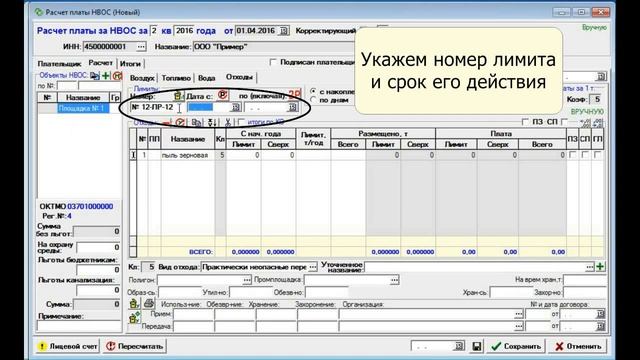Image resolution: width=640 pixels, height=360 pixels.
Task: Click Отменить button
Action: (578, 346)
